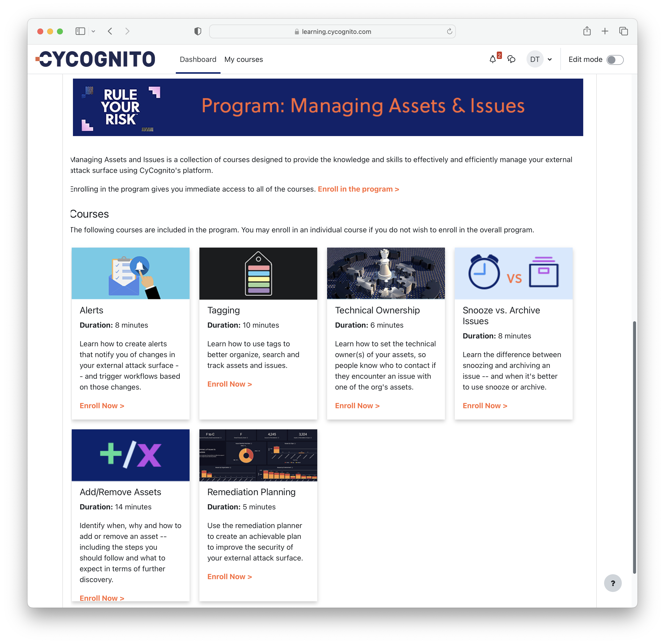Open the notifications bell icon
Viewport: 665px width, 644px height.
tap(493, 59)
